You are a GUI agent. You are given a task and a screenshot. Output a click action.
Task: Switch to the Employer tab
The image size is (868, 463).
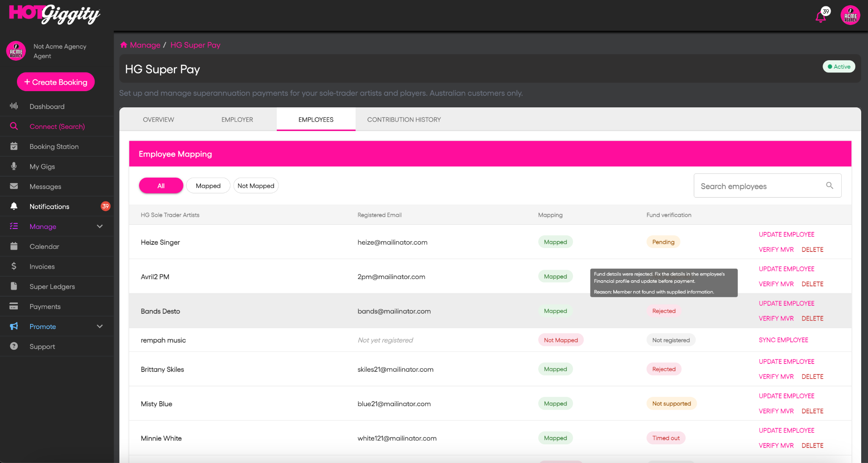point(237,120)
